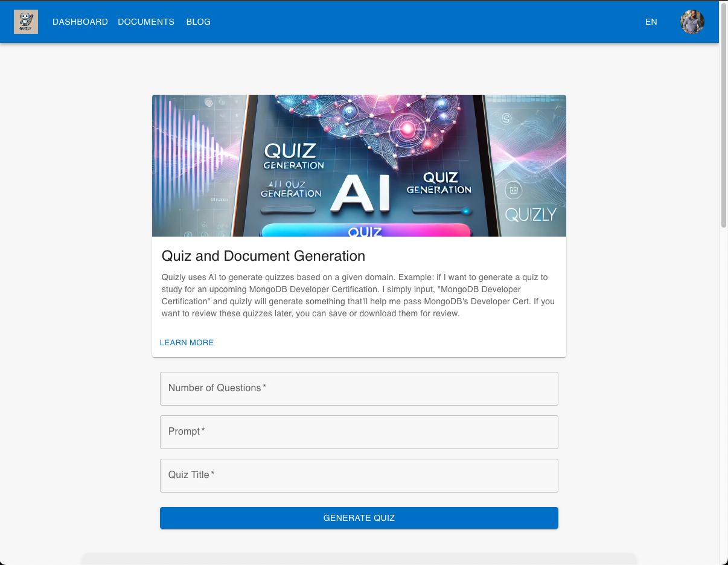
Task: Click the glowing QUIZ bar in banner
Action: 365,231
